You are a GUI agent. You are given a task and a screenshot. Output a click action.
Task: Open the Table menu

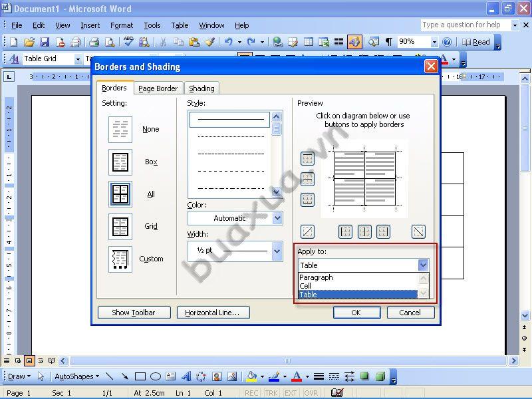tap(180, 25)
